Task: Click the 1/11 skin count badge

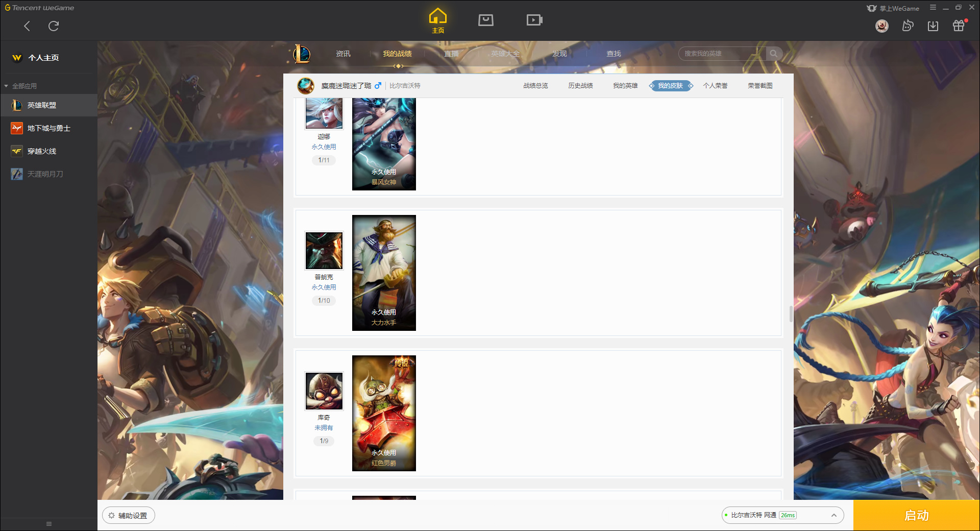Action: click(324, 160)
